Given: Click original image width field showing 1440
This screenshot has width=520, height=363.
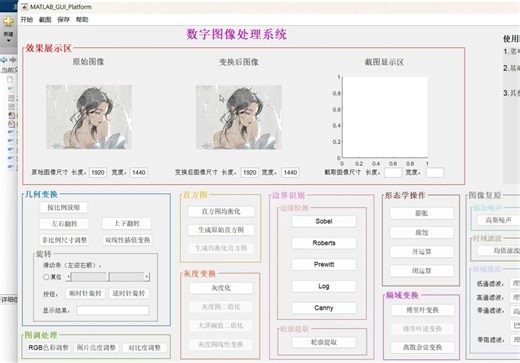Looking at the screenshot, I should [x=139, y=173].
